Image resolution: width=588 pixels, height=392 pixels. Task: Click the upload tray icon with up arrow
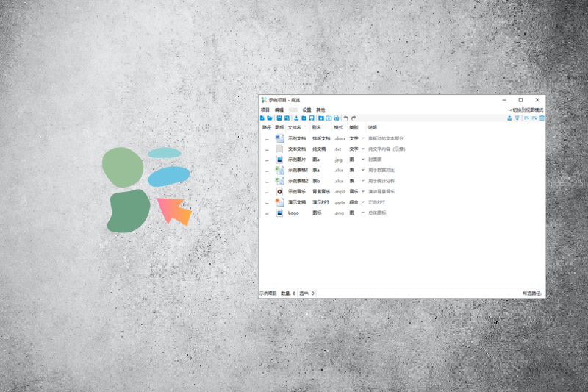pyautogui.click(x=509, y=118)
